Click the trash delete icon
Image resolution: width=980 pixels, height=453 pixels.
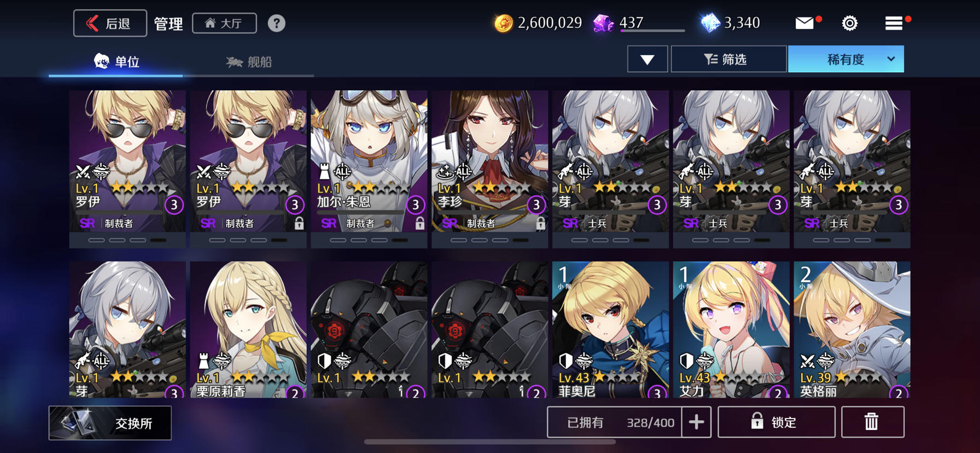point(872,422)
